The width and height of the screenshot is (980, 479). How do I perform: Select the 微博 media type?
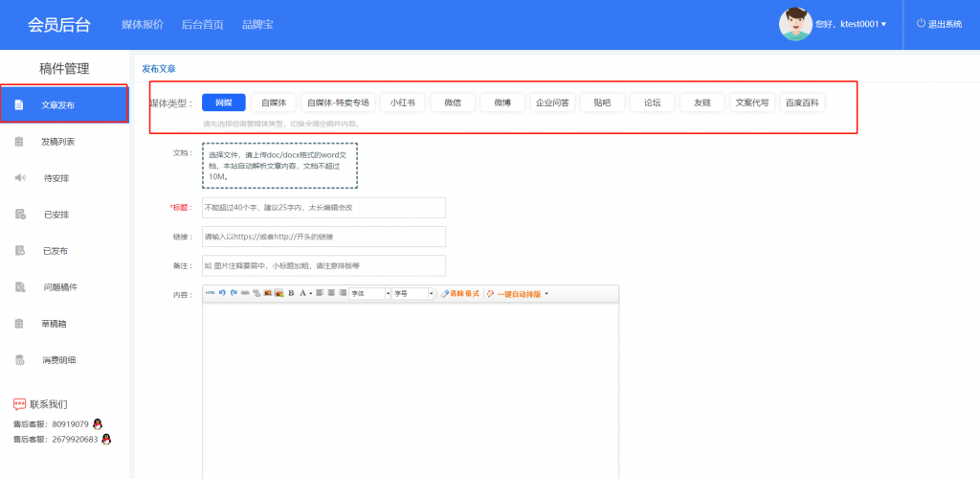[x=502, y=103]
